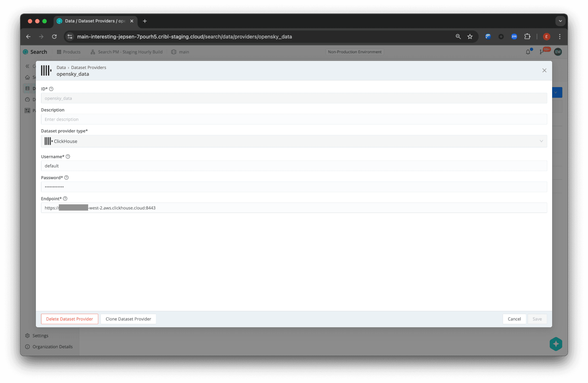Reload the page in the browser
Screen dimensions: 588x383
[x=54, y=37]
